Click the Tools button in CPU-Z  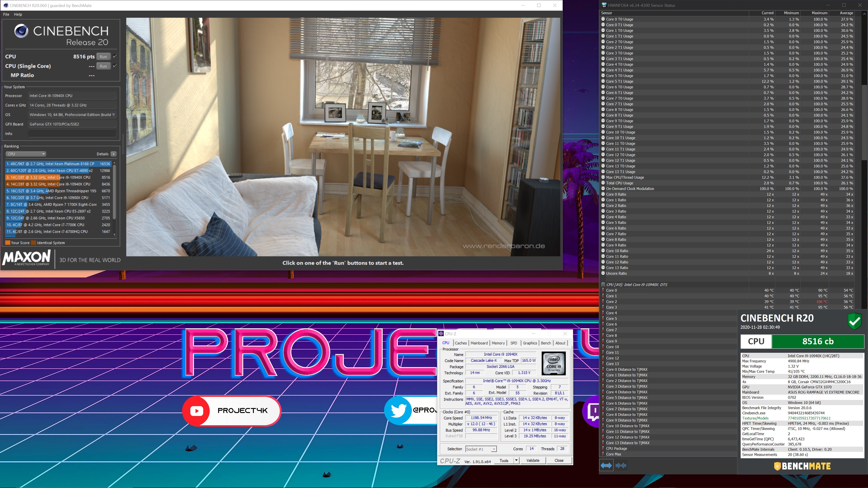coord(504,460)
